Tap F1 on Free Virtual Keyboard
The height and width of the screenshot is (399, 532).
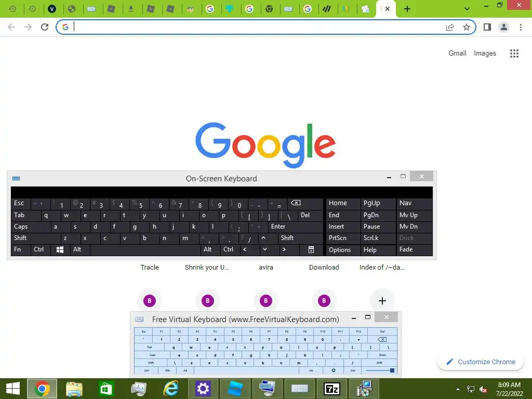point(162,331)
